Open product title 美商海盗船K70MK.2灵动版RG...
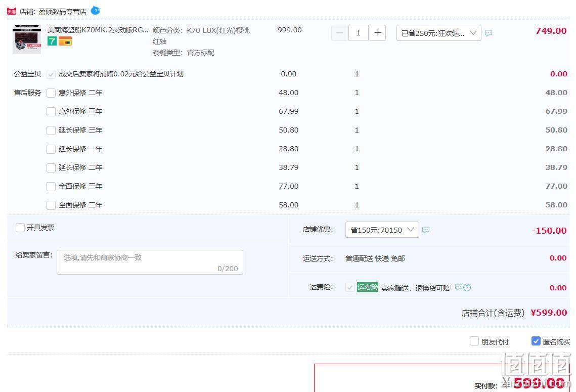Screen dimensions: 576x392 coord(98,30)
